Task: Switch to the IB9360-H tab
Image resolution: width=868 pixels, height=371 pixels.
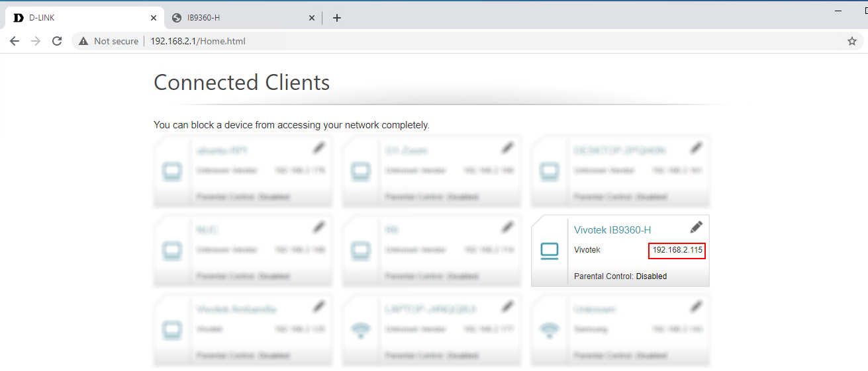Action: [x=238, y=18]
